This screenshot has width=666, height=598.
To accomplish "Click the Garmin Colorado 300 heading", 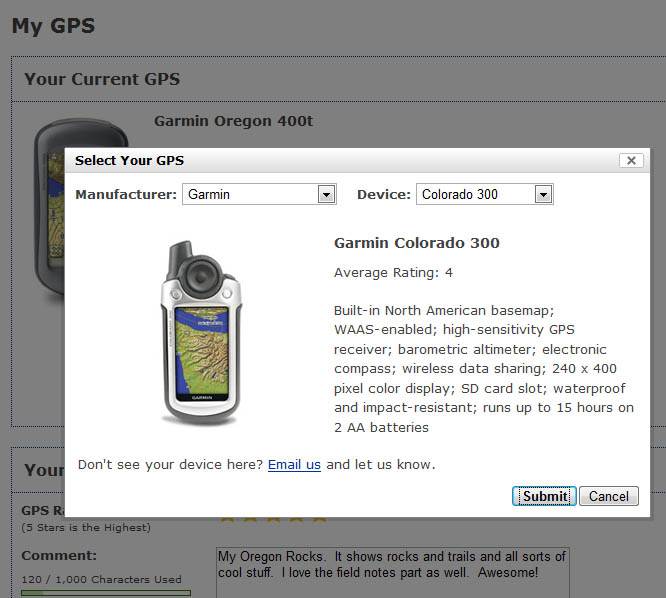I will coord(417,243).
